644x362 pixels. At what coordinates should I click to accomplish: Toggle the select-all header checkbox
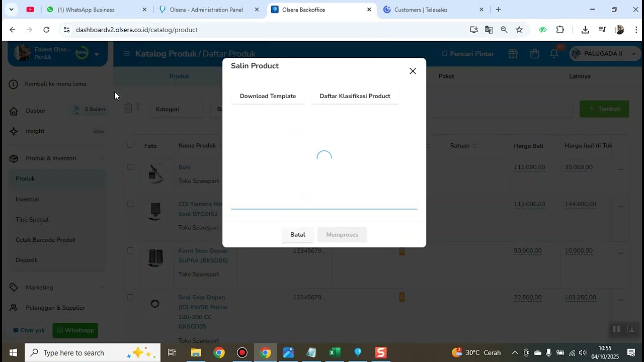pyautogui.click(x=130, y=145)
